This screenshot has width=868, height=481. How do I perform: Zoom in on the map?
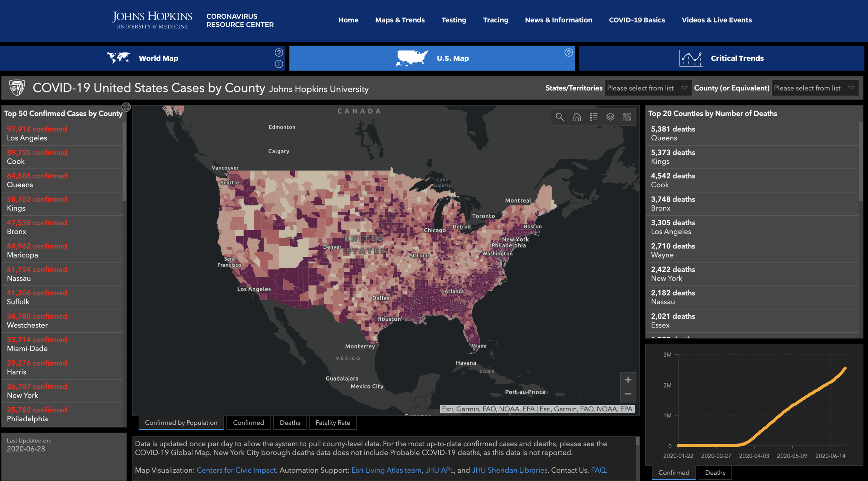tap(628, 380)
